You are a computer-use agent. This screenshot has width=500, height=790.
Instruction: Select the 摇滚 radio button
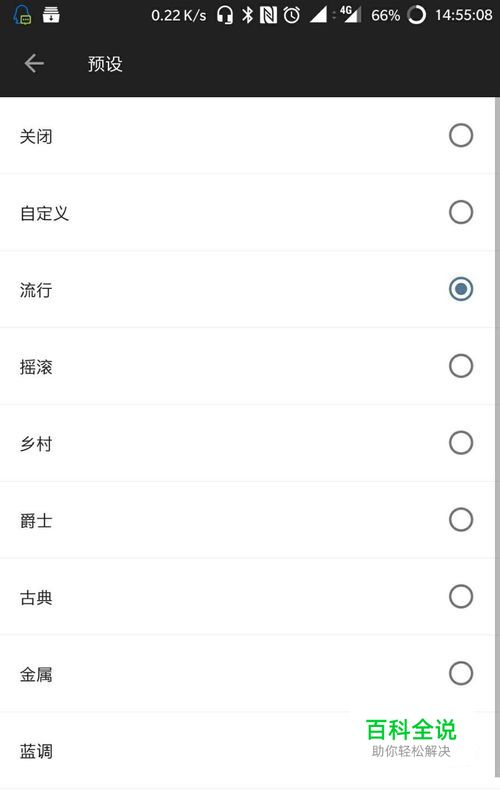(x=461, y=366)
